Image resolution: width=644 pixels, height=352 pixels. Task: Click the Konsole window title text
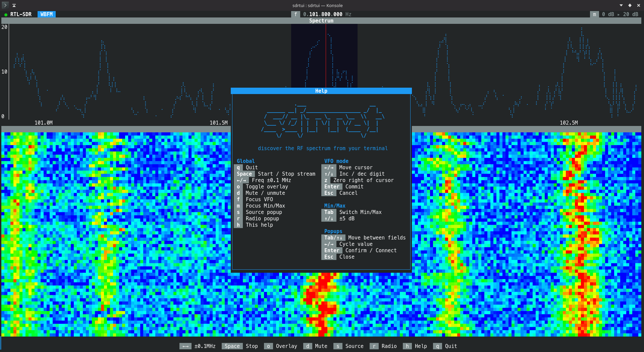point(317,5)
